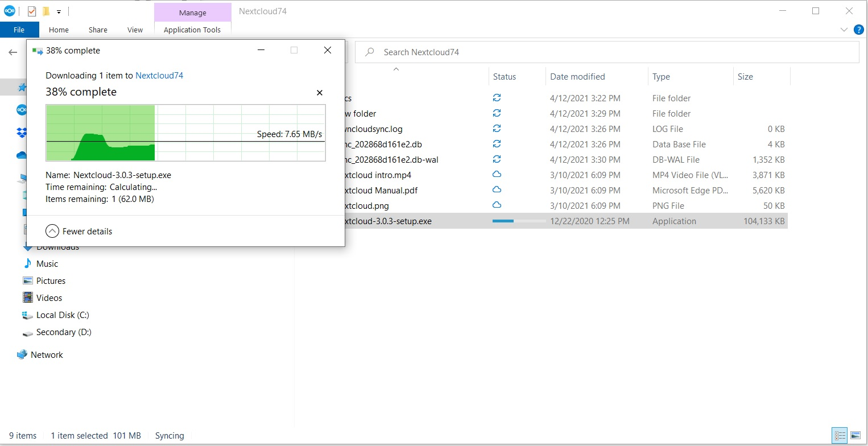This screenshot has width=868, height=446.
Task: Open the Nextcloud icon in the navigation pane
Action: pos(22,110)
